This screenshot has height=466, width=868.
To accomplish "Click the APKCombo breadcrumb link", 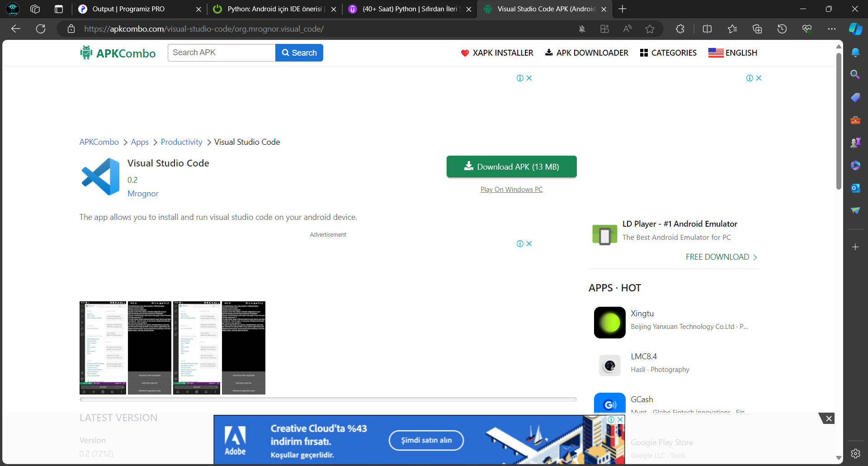I will (99, 142).
